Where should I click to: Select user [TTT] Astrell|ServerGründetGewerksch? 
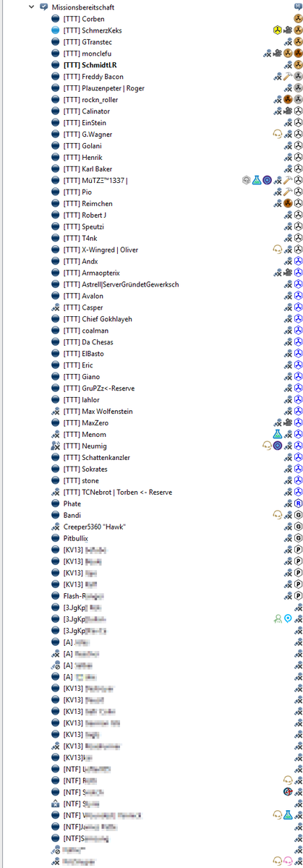pos(121,284)
